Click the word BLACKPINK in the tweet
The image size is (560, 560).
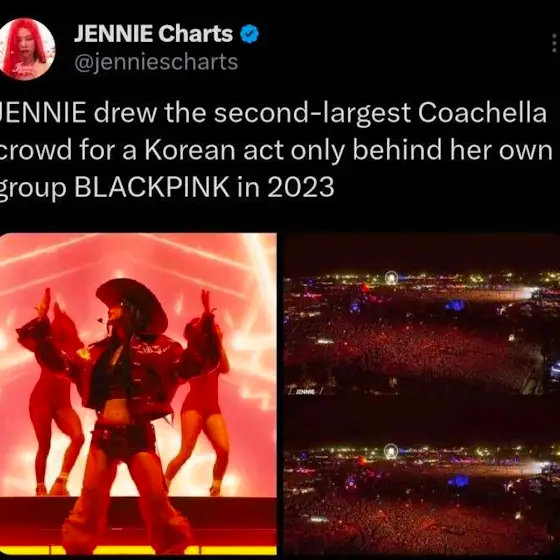pos(152,187)
